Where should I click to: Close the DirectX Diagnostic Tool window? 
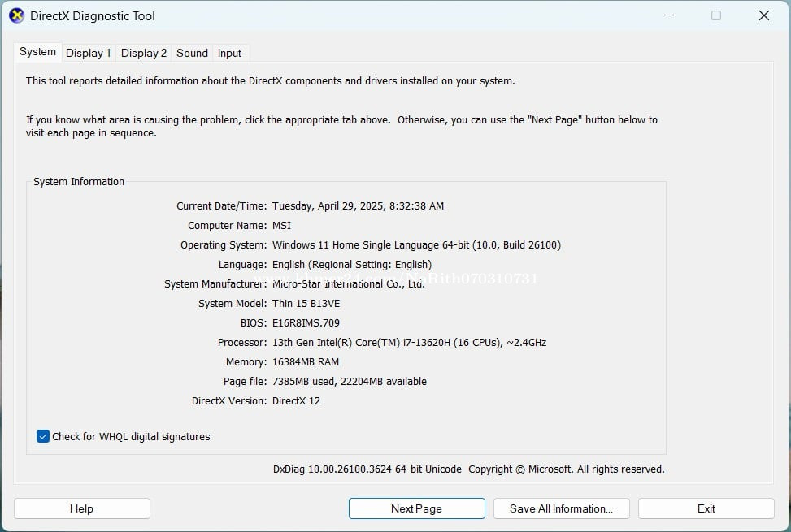coord(764,15)
